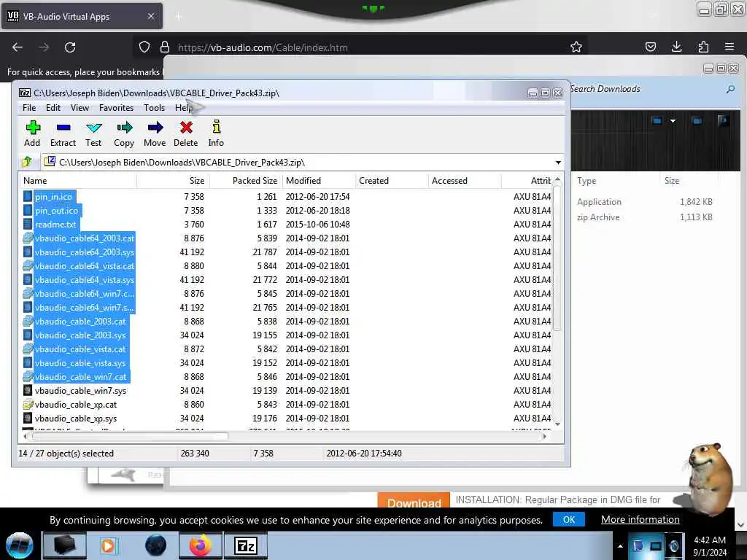747x560 pixels.
Task: Go up one folder level in 7-Zip
Action: (27, 162)
